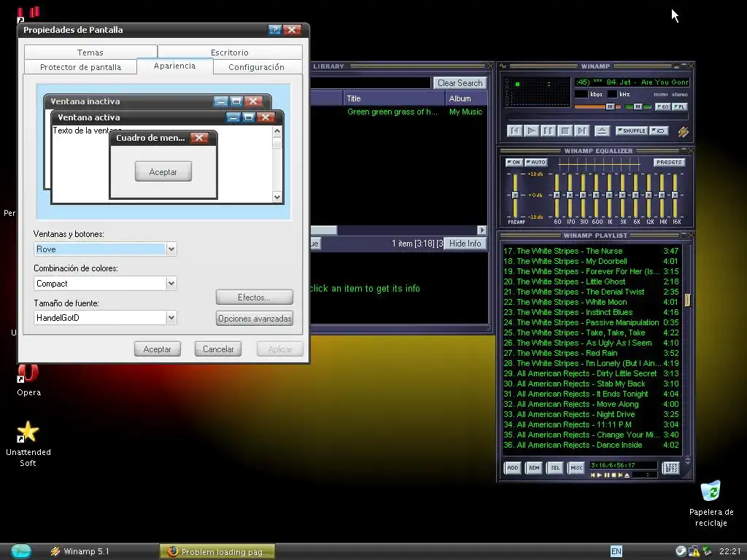
Task: Select track 29 Dirty Little Secret
Action: pyautogui.click(x=591, y=373)
